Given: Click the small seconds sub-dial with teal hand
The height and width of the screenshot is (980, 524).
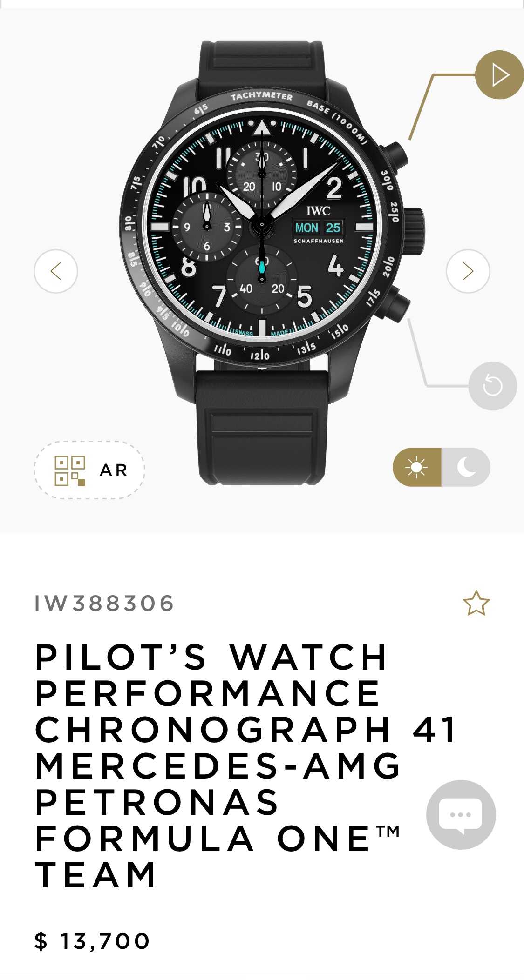Looking at the screenshot, I should pyautogui.click(x=262, y=278).
